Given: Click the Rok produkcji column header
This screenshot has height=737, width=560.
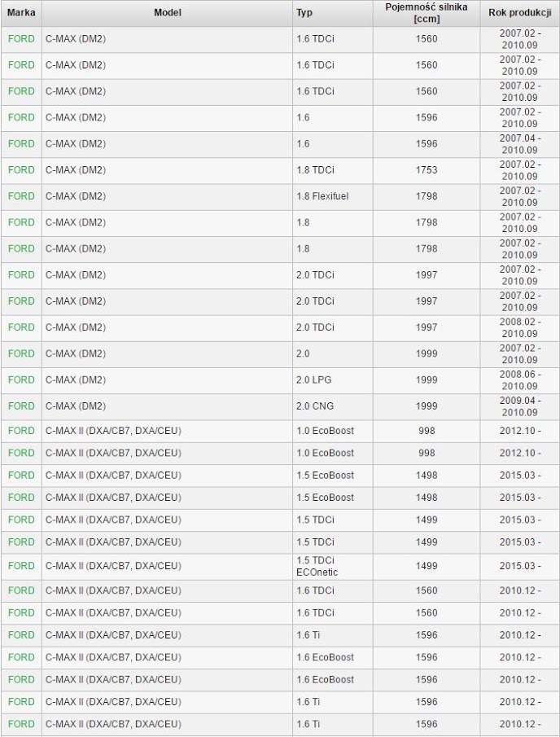Looking at the screenshot, I should pyautogui.click(x=519, y=13).
